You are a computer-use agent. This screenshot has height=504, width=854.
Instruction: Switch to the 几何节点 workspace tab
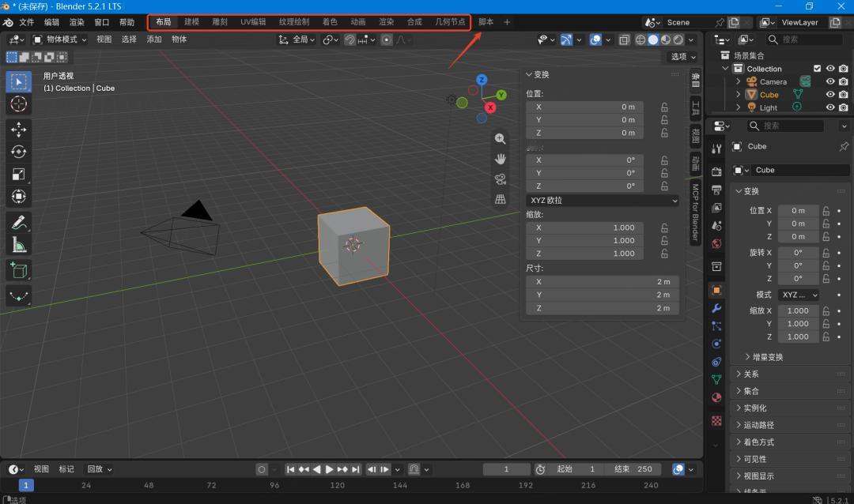[x=451, y=22]
